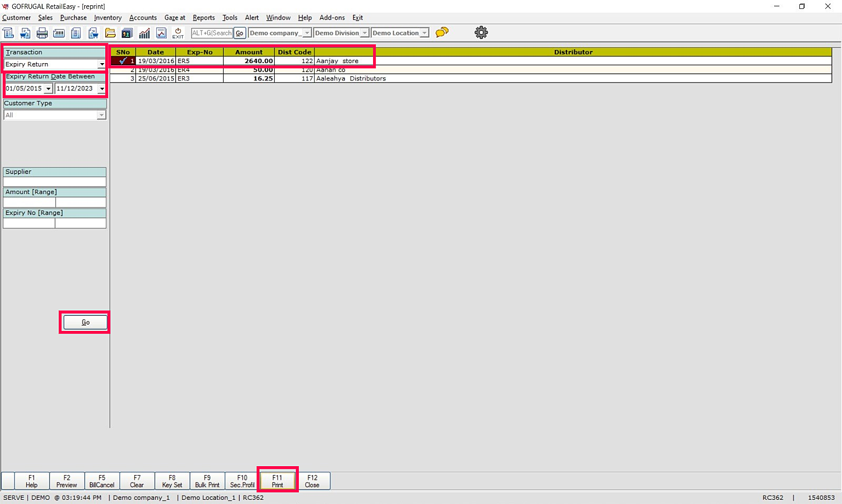Screen dimensions: 842x504
Task: Click the Go button beside toolbar search
Action: click(x=239, y=33)
